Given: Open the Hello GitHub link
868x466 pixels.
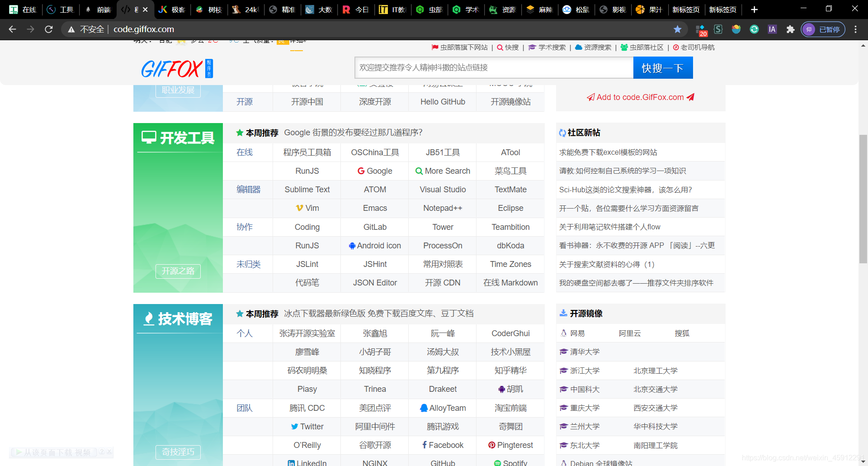Looking at the screenshot, I should tap(443, 102).
